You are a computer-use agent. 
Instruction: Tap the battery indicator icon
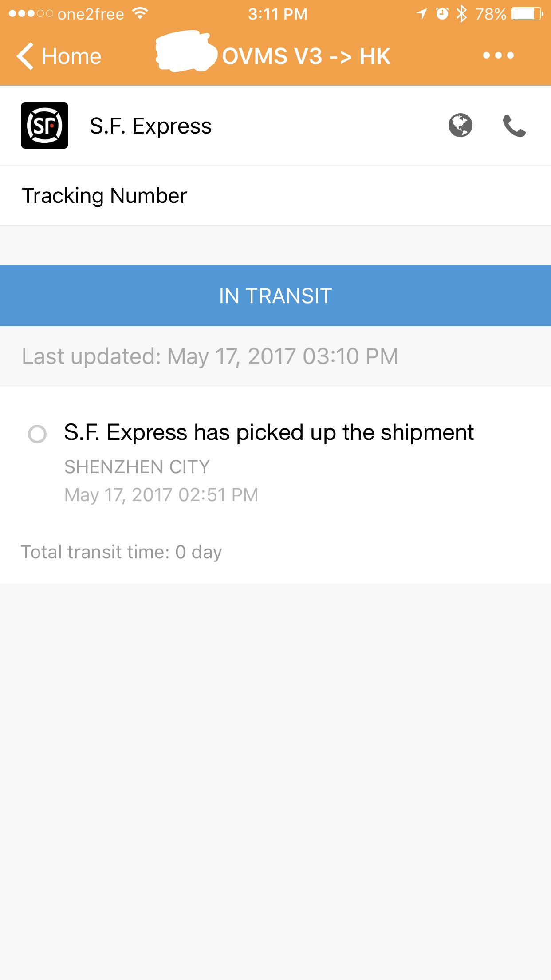[527, 14]
